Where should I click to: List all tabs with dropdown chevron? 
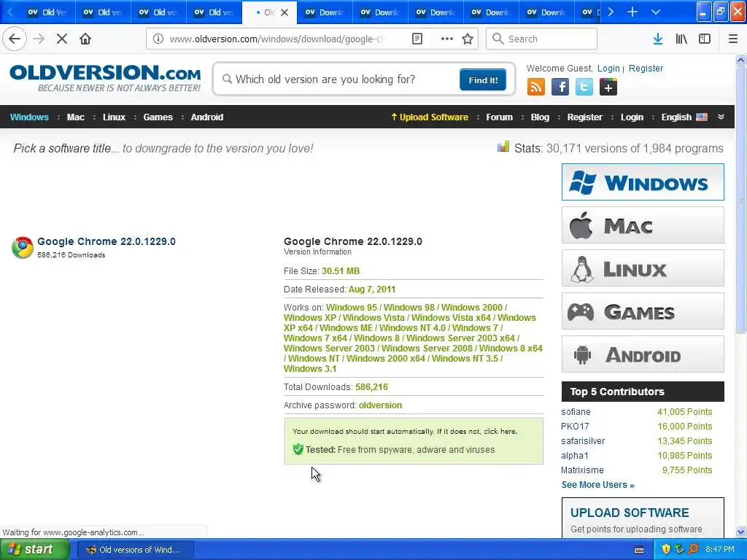[656, 12]
